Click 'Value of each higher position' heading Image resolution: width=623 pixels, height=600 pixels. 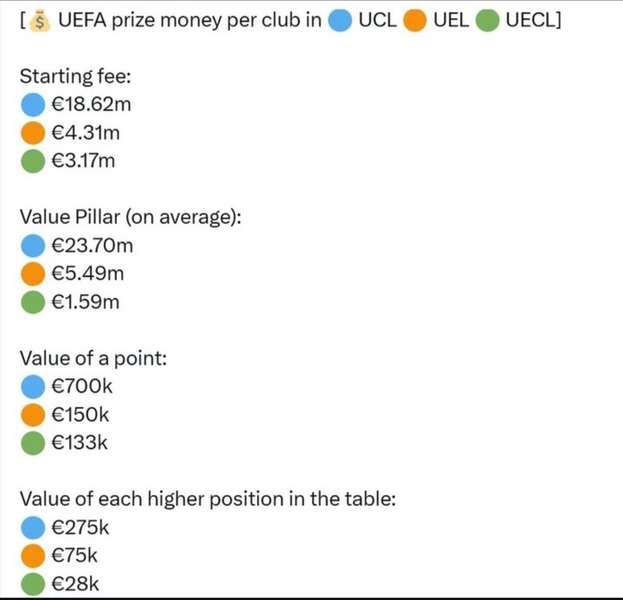coord(208,499)
